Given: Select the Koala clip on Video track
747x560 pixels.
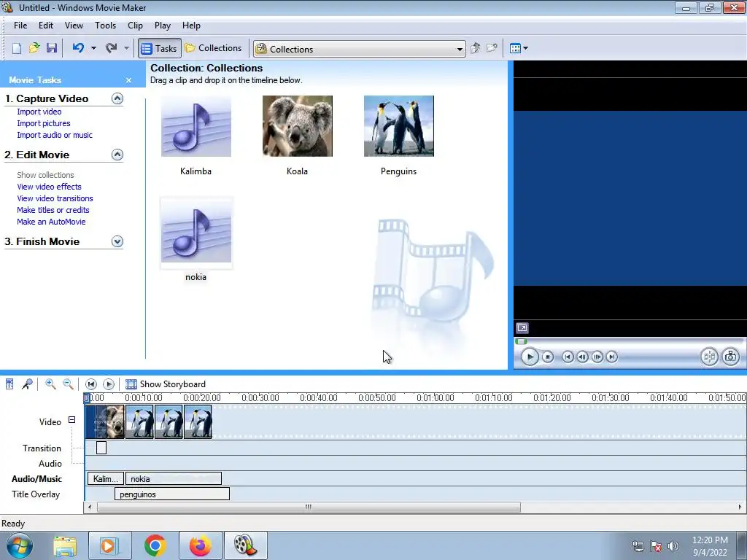Looking at the screenshot, I should pos(115,422).
